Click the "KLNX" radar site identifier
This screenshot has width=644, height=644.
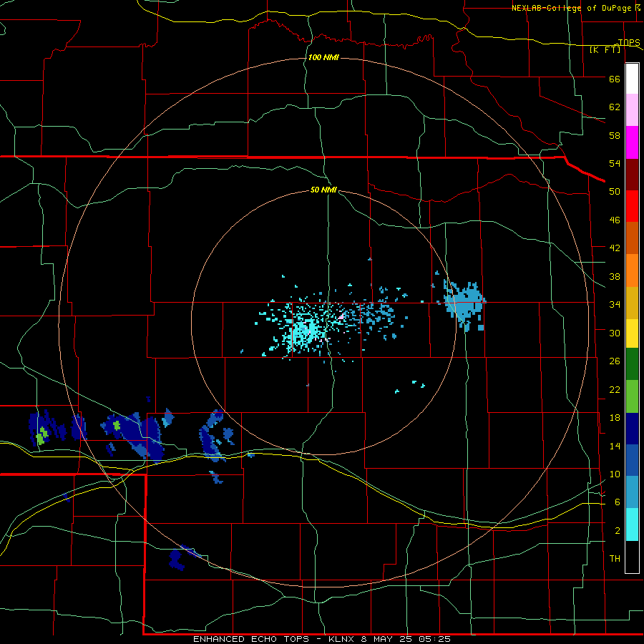click(x=342, y=639)
